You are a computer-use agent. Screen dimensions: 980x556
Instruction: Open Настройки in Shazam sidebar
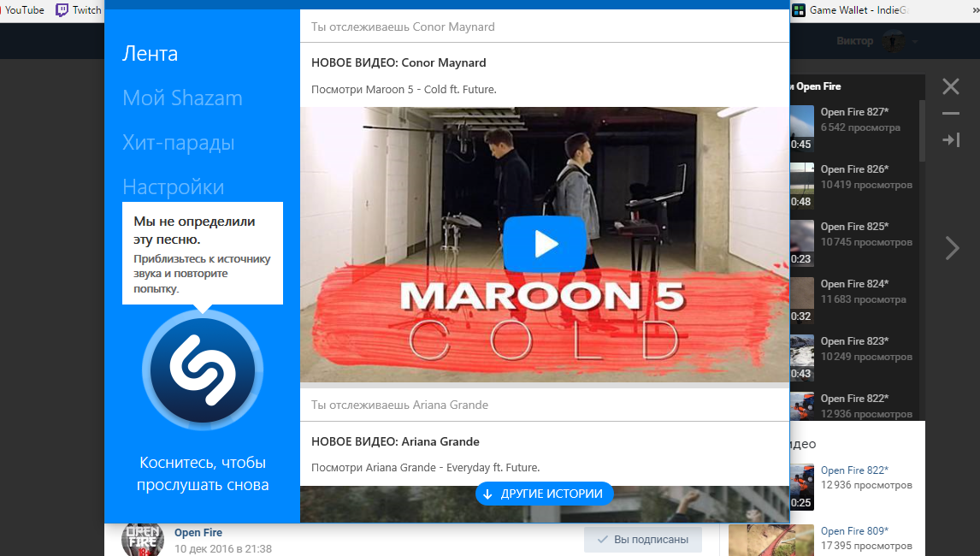point(173,187)
